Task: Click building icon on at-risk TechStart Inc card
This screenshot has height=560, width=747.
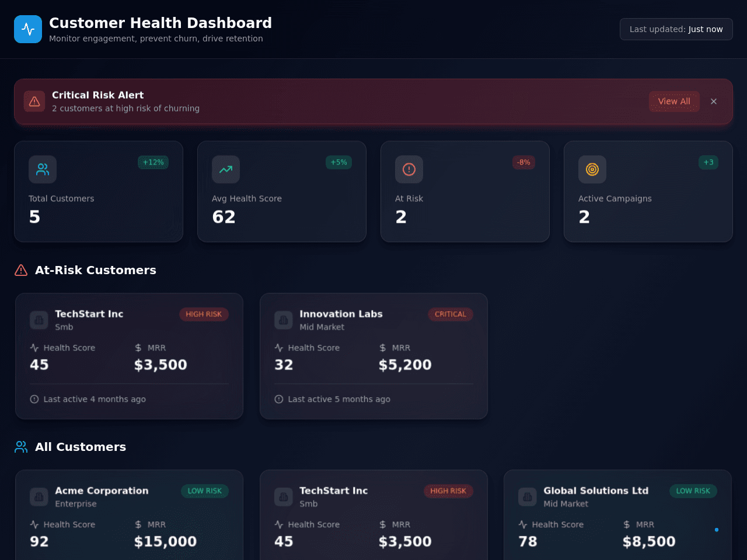Action: click(x=39, y=320)
